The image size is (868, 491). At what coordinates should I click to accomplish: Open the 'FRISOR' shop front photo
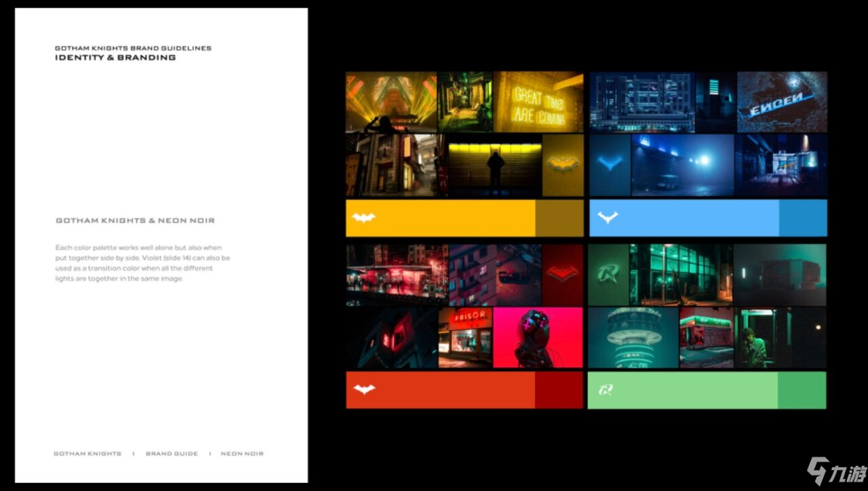pos(465,338)
